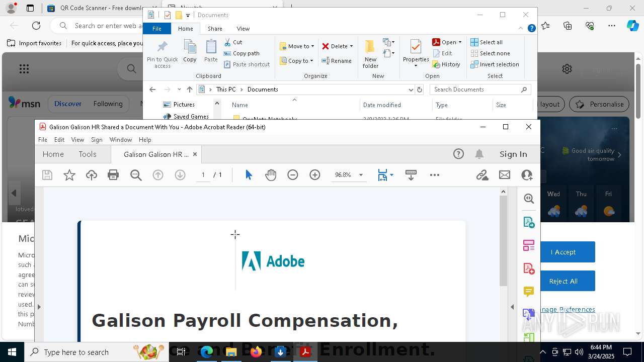Viewport: 644px width, 362px height.
Task: Send file by email envelope icon
Action: pos(505,175)
